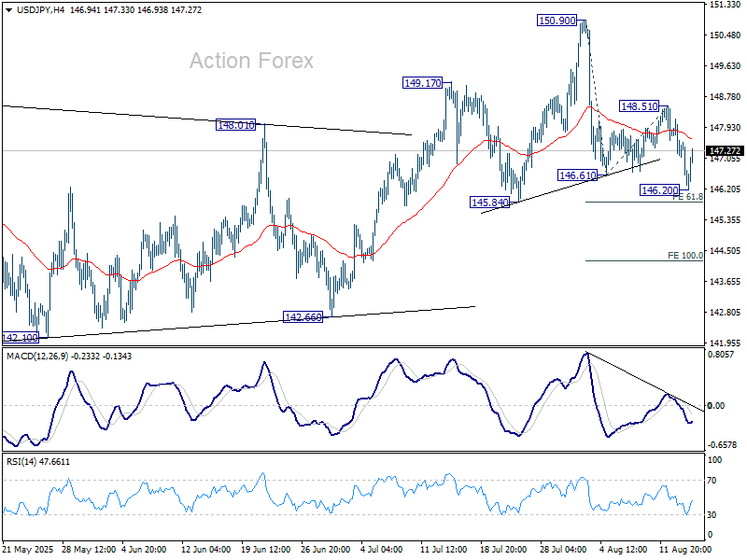747x560 pixels.
Task: Select the 145.840 price label
Action: [x=489, y=203]
